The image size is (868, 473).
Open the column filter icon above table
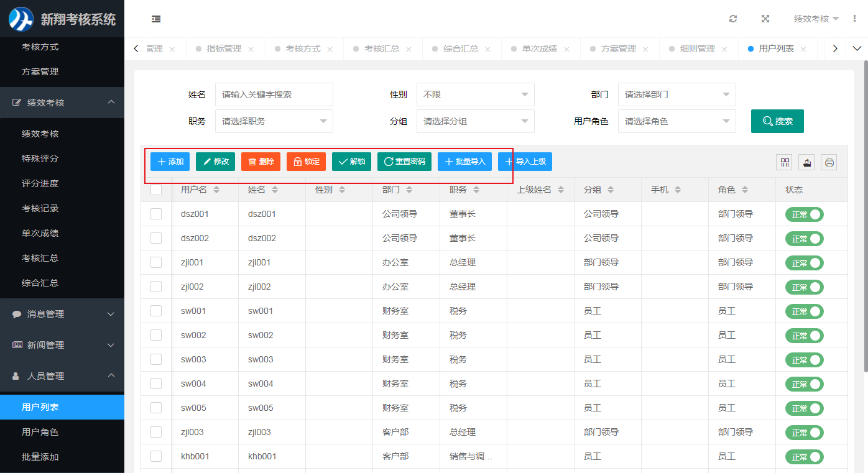pos(785,162)
